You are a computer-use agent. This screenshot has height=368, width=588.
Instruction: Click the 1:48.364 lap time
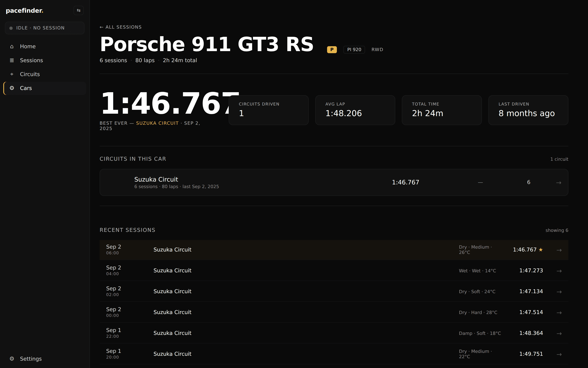point(531,333)
